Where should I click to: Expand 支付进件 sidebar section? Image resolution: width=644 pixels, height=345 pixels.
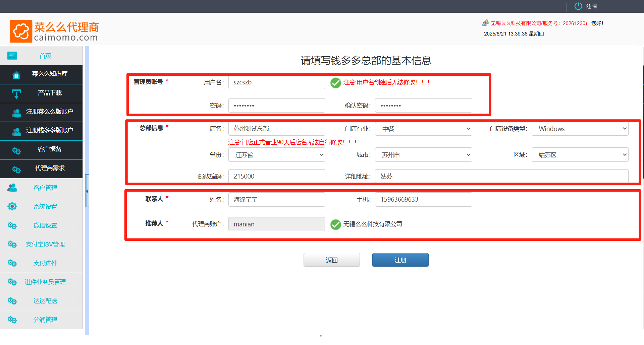click(x=41, y=263)
